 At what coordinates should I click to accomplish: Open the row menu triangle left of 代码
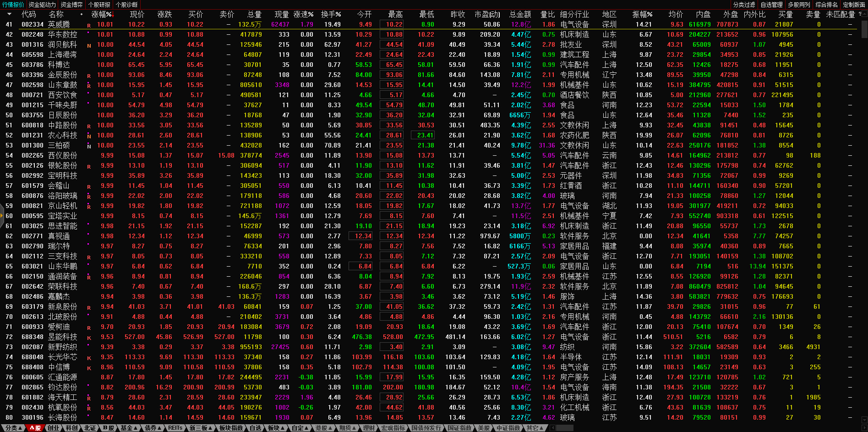pyautogui.click(x=8, y=14)
